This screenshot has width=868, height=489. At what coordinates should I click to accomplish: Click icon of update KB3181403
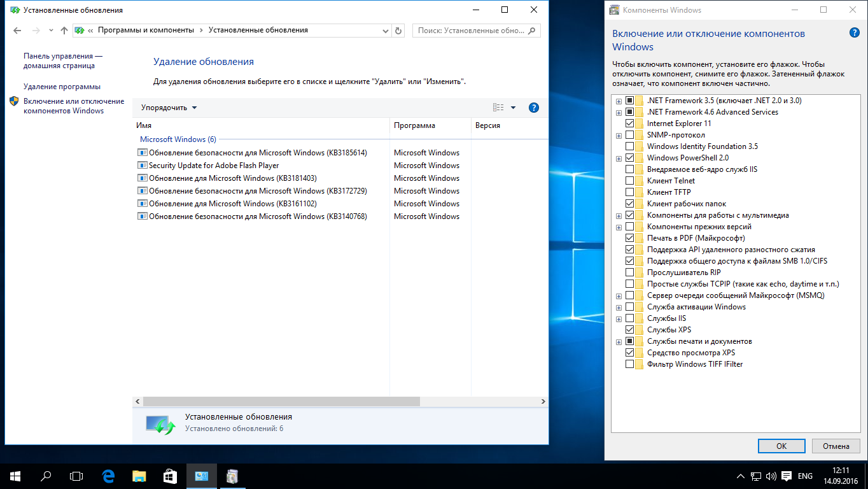[142, 178]
